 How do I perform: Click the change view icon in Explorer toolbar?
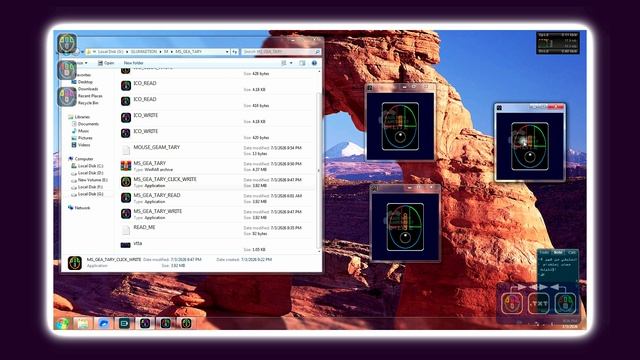284,63
